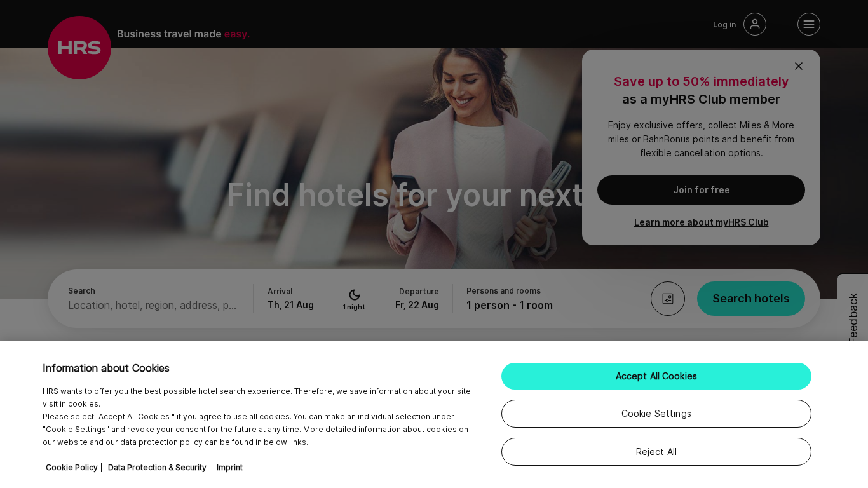Open the hamburger menu icon
Screen dimensions: 868x488
[x=809, y=24]
